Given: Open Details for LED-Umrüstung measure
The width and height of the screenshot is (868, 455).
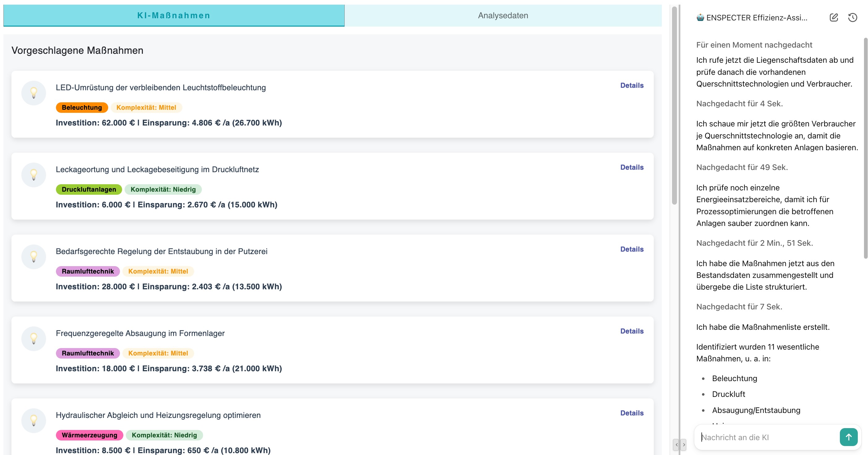Looking at the screenshot, I should point(632,85).
